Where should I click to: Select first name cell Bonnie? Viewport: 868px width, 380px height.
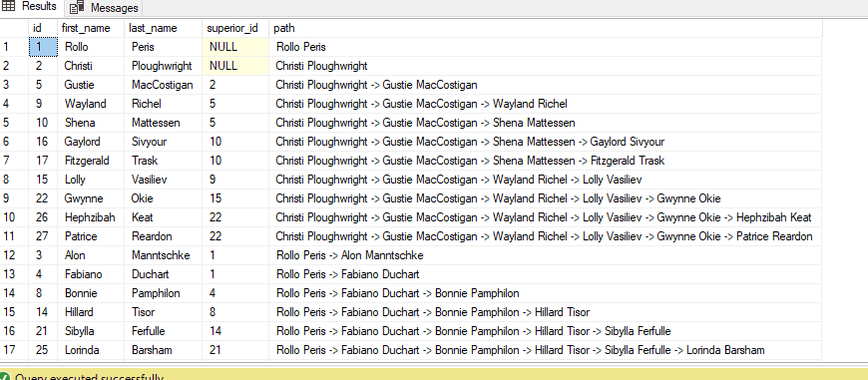click(x=90, y=293)
